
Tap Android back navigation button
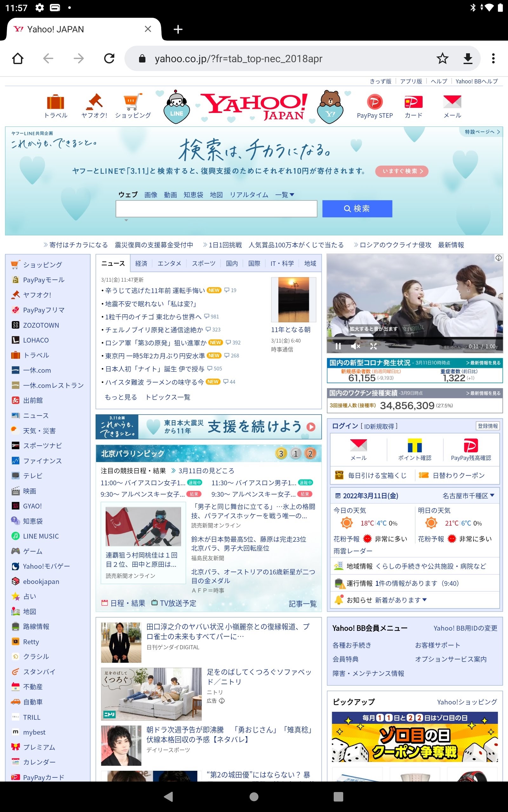168,796
